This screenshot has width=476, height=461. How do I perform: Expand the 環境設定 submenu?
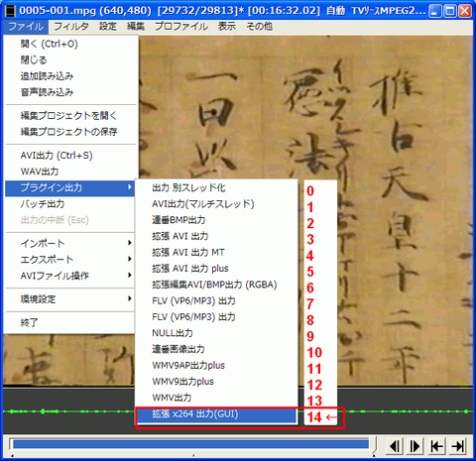click(69, 299)
